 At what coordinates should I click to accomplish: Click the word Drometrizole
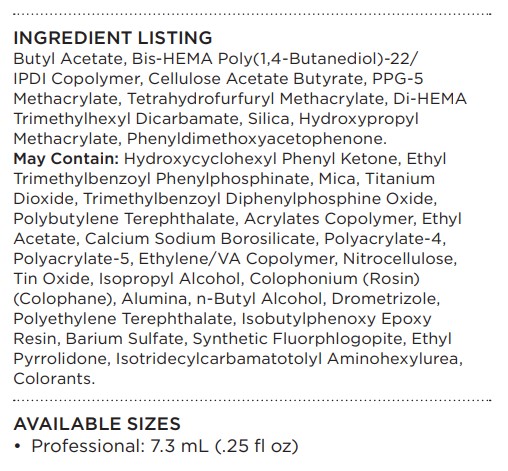(x=386, y=299)
